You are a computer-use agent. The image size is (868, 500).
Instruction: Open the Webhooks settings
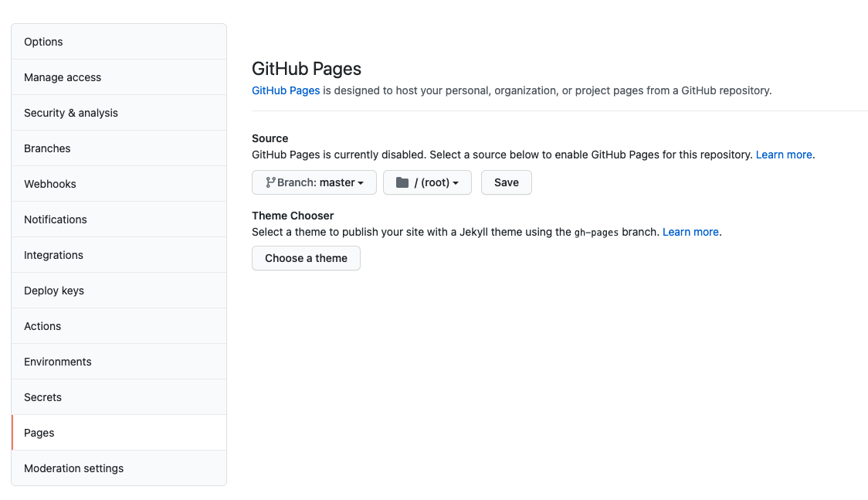(x=118, y=184)
